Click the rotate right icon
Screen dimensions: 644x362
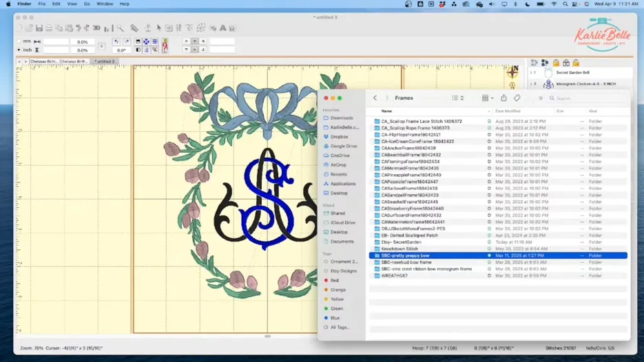pyautogui.click(x=127, y=41)
